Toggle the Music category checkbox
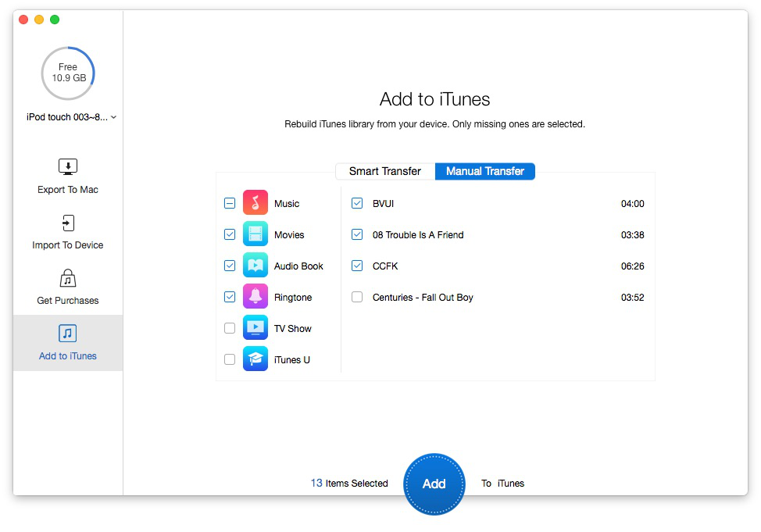Screen dimensions: 761x532 [x=230, y=203]
